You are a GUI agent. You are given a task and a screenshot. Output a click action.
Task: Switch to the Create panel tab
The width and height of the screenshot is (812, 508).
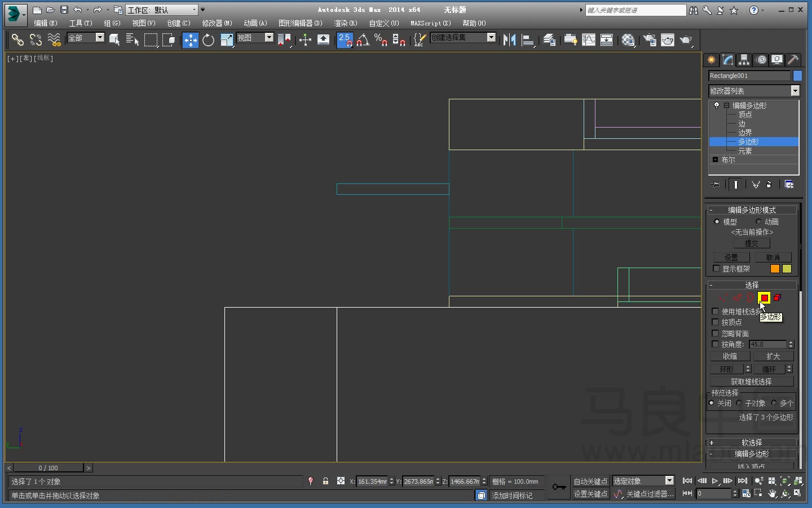click(x=712, y=60)
